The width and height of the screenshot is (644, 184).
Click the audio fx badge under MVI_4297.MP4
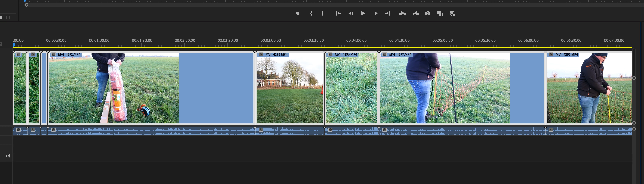click(x=385, y=130)
